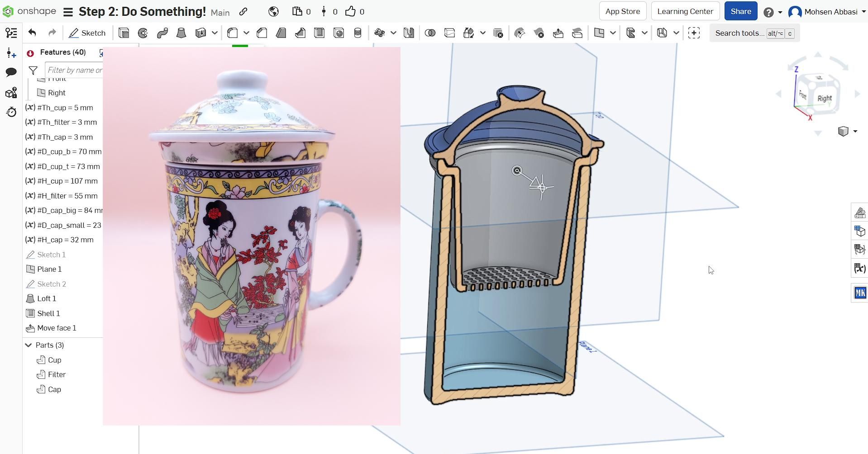Select the Sketch tool in the toolbar
Image resolution: width=868 pixels, height=454 pixels.
tap(87, 33)
